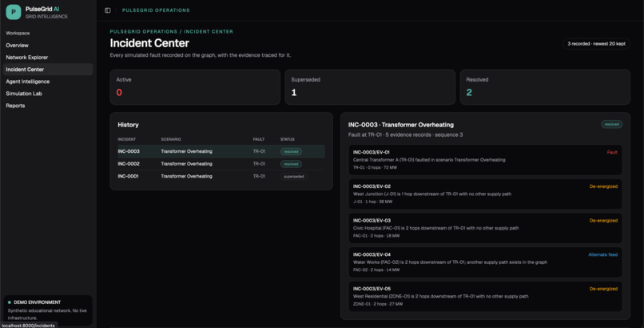The width and height of the screenshot is (644, 328).
Task: Click the De-energized label on EV-02
Action: [x=603, y=186]
